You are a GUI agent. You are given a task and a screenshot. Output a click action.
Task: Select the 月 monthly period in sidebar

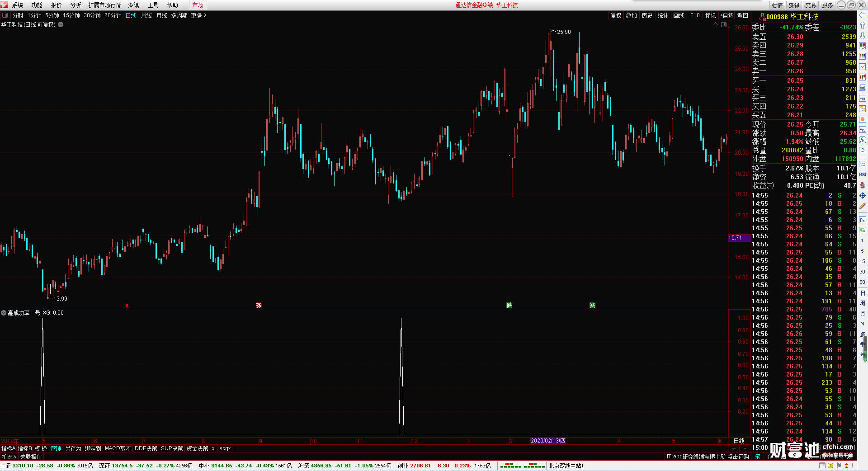coord(863,313)
